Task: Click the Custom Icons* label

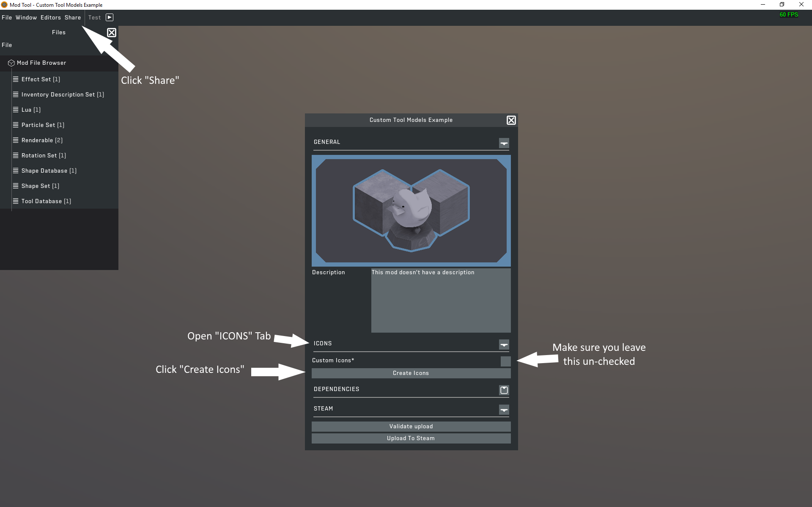Action: tap(333, 360)
